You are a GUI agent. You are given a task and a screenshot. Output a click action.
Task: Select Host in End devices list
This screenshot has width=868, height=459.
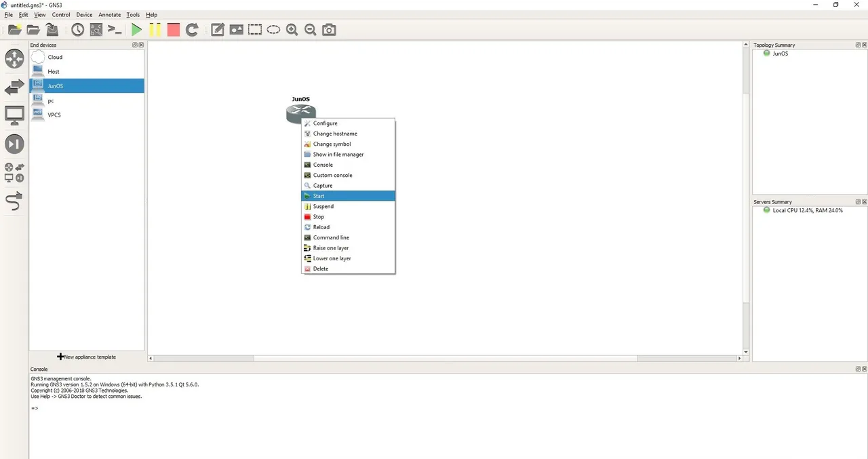(87, 71)
